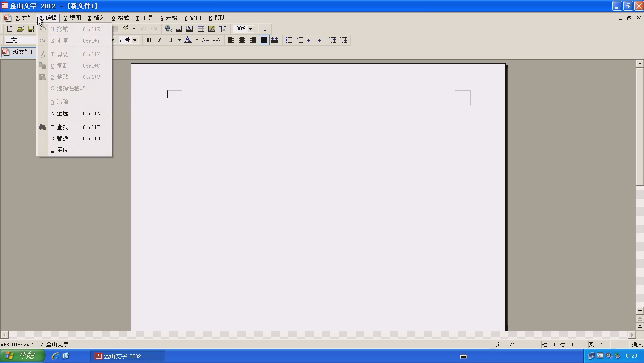Select the format painter brush
The image size is (644, 363).
coord(125,29)
